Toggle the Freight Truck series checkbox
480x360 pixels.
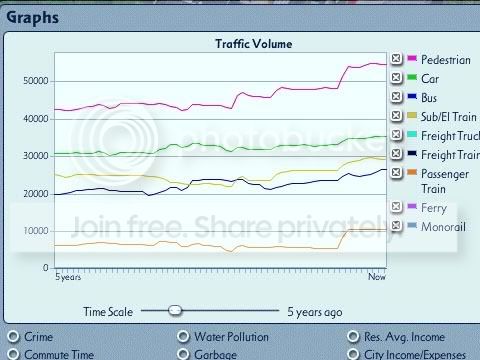click(396, 135)
